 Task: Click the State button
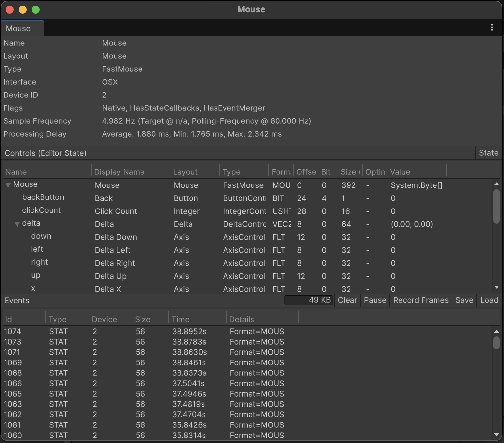click(488, 153)
